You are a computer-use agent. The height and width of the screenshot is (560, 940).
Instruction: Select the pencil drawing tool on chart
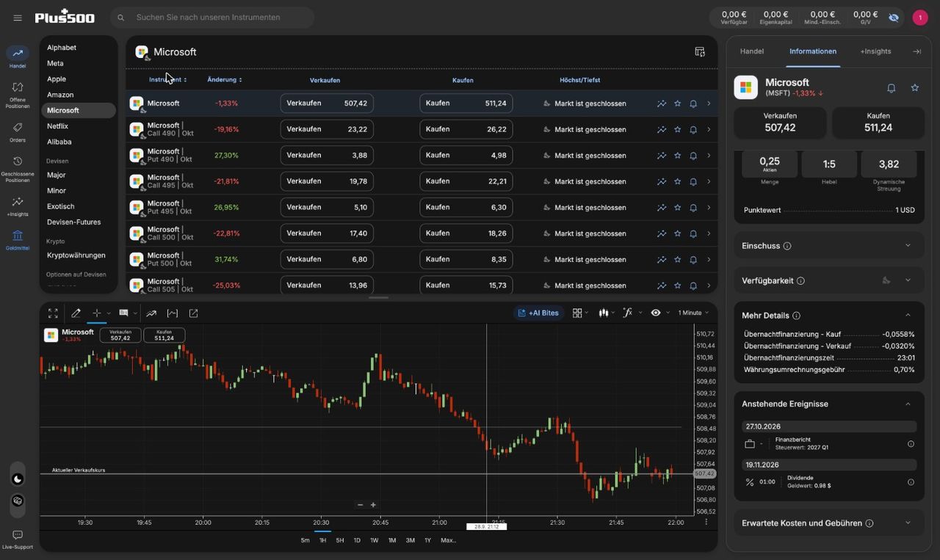pyautogui.click(x=76, y=313)
